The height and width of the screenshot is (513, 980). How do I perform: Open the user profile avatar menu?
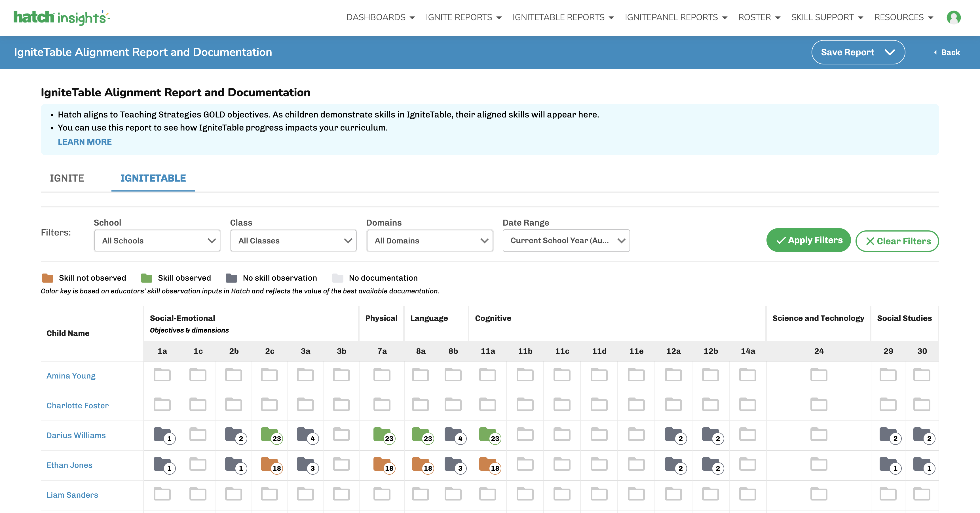tap(953, 17)
